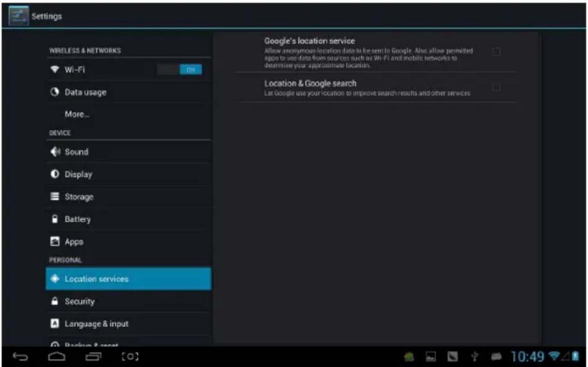The image size is (588, 367).
Task: Click the Security padlock icon
Action: tap(55, 301)
